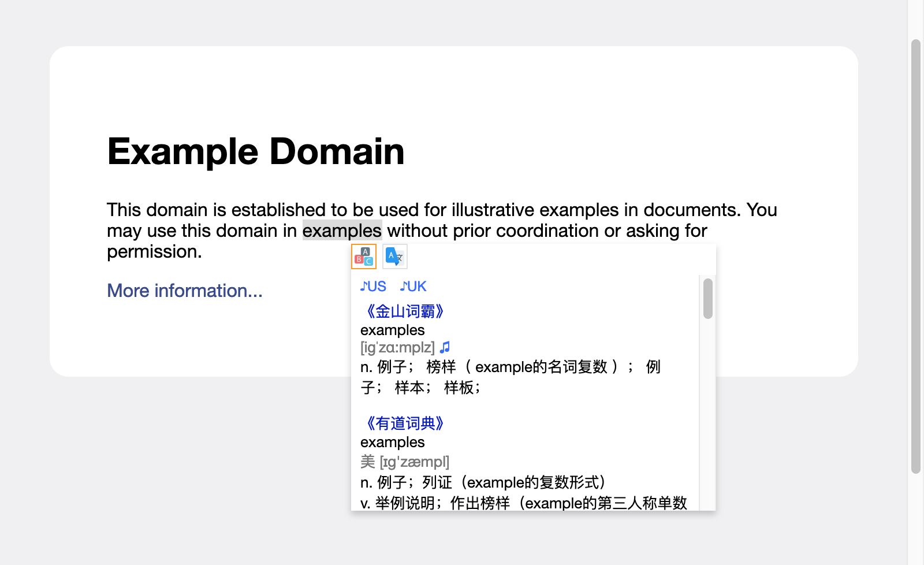This screenshot has height=565, width=924.
Task: Open the 《金山词霸》 dictionary link
Action: coord(404,311)
